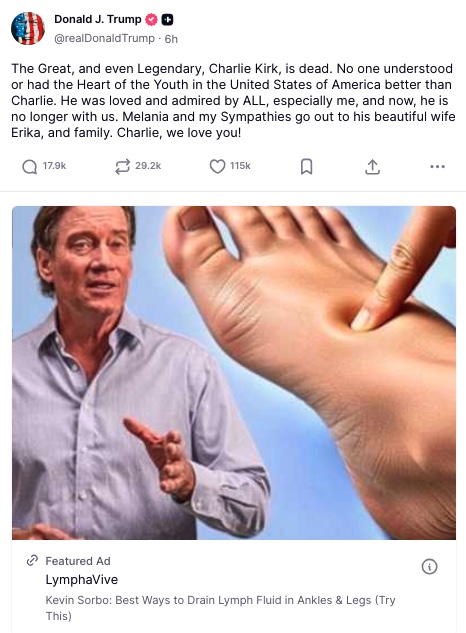Bookmark this post

[x=306, y=166]
